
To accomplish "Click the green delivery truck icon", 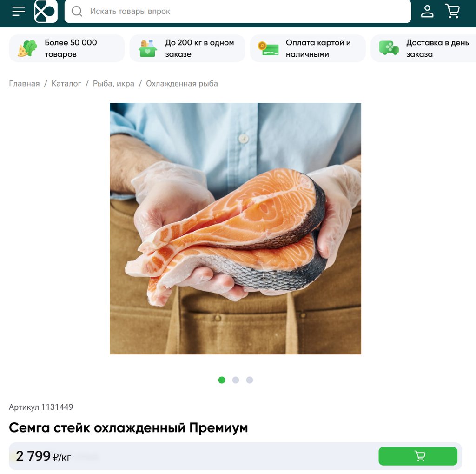I will click(x=389, y=48).
